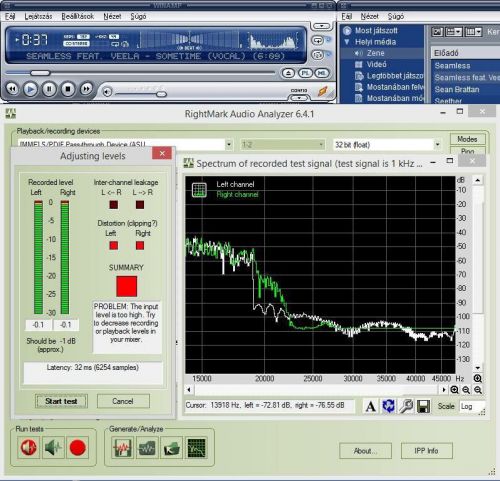Open Winamp Beállítások menu
The width and height of the screenshot is (500, 481).
pyautogui.click(x=78, y=16)
